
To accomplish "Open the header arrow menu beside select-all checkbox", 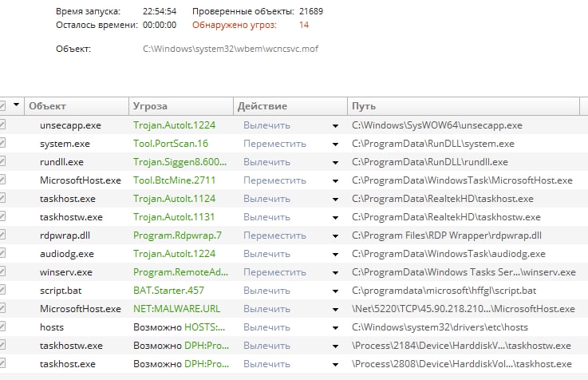I will (16, 105).
